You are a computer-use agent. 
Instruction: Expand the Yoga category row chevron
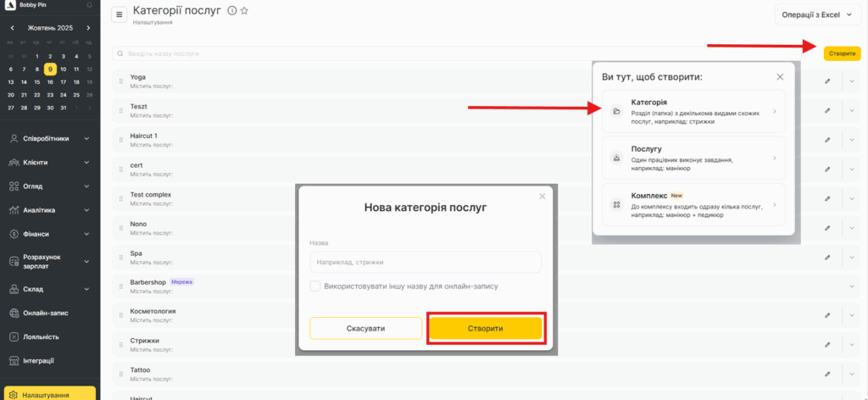coord(852,81)
